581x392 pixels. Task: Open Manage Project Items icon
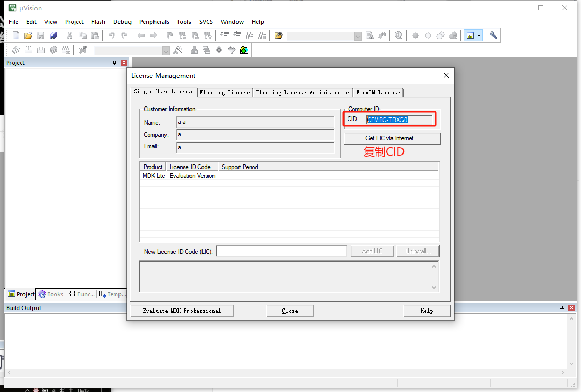[194, 50]
